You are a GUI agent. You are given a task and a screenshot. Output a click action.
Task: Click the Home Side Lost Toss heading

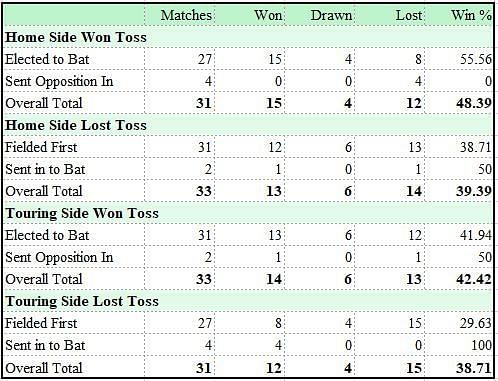click(76, 125)
